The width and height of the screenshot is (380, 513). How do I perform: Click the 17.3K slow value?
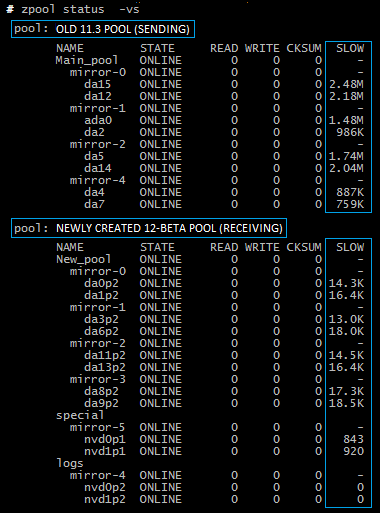pos(346,391)
